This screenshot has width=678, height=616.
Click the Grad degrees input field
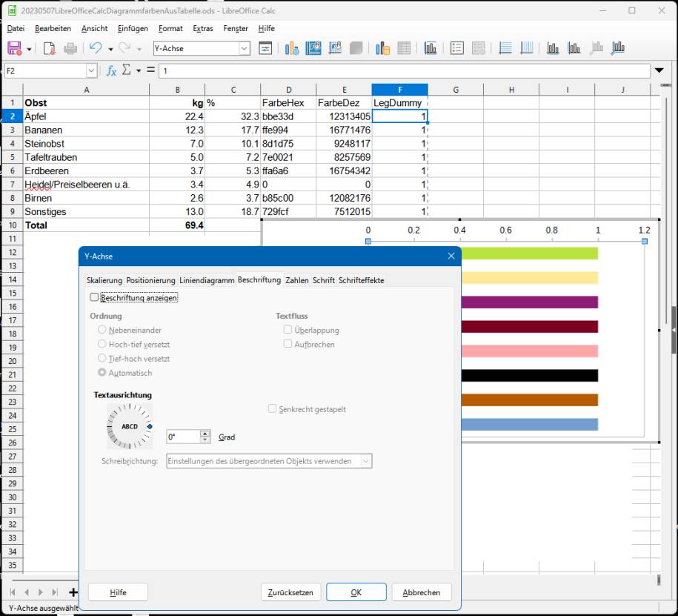[183, 437]
